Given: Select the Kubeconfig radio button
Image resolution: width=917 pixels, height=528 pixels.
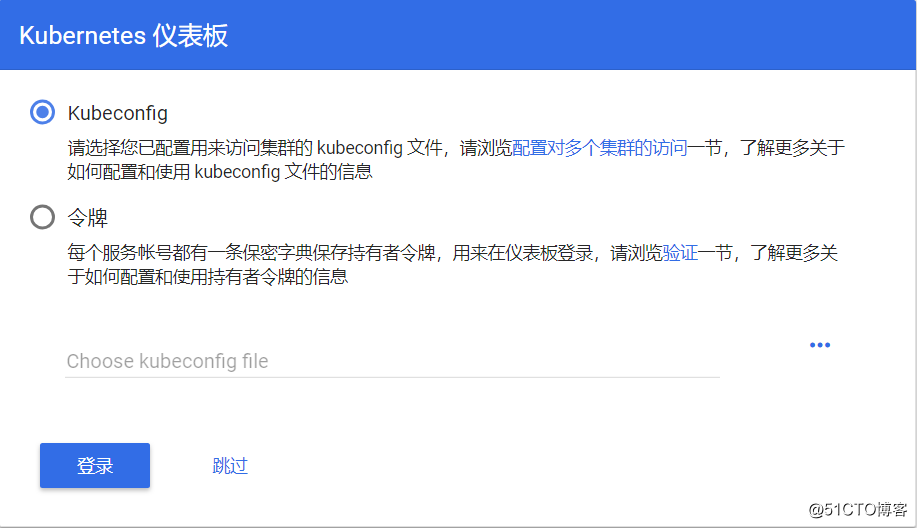Looking at the screenshot, I should (42, 112).
